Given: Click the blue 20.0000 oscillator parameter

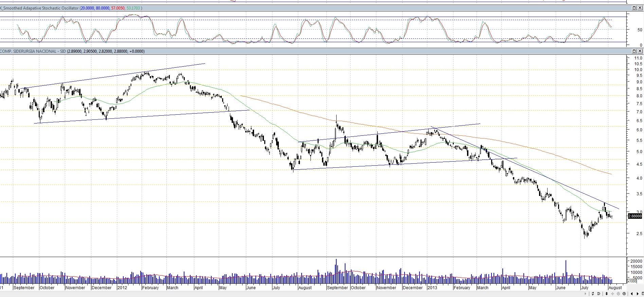Looking at the screenshot, I should [x=87, y=8].
